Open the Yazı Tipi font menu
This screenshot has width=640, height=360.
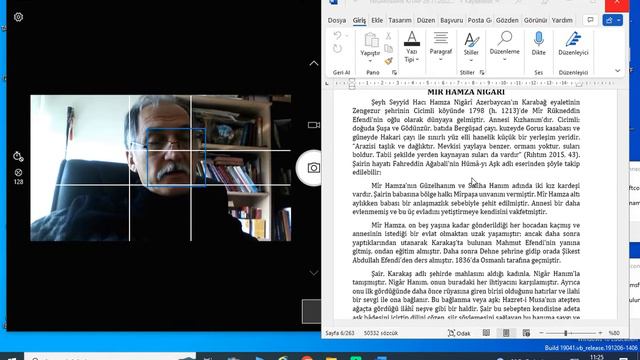pyautogui.click(x=412, y=47)
